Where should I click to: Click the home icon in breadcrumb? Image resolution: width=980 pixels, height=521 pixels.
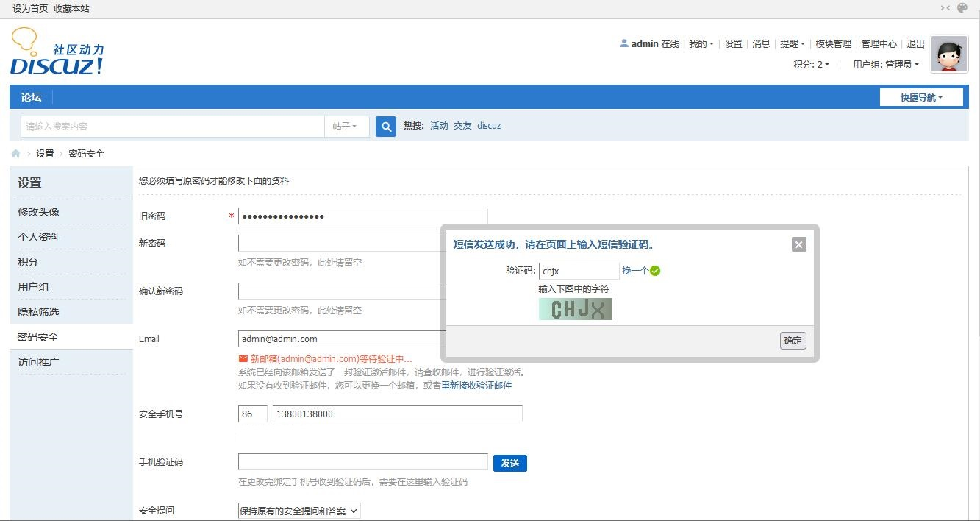(15, 154)
